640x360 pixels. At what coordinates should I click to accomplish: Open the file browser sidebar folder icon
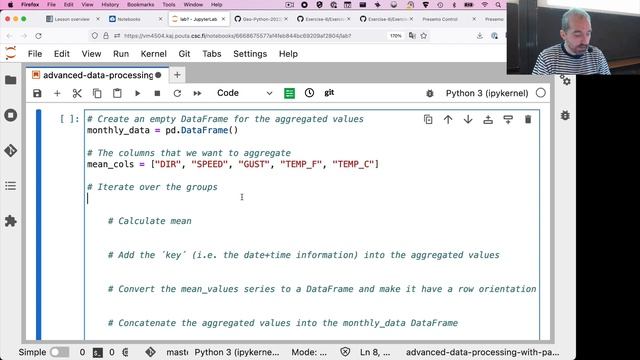pyautogui.click(x=11, y=80)
